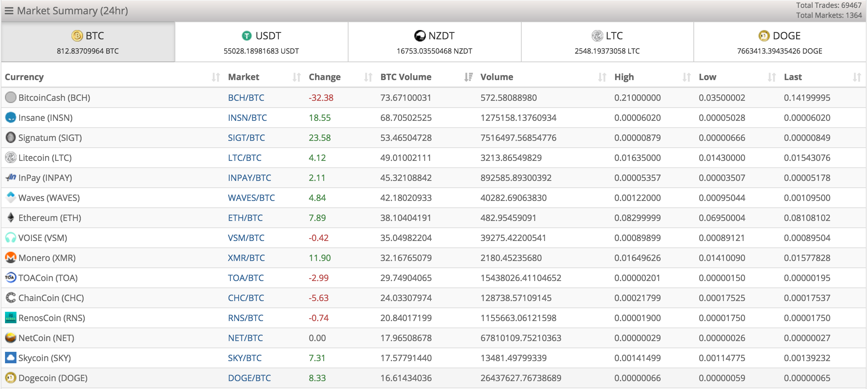Sort table by the Volume column arrows
Viewport: 868px width, 389px height.
[x=602, y=77]
